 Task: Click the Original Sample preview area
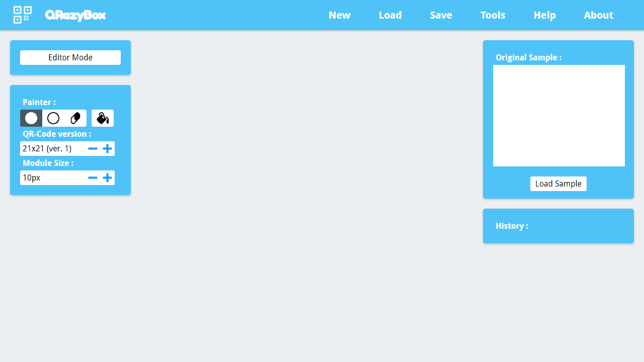coord(559,116)
